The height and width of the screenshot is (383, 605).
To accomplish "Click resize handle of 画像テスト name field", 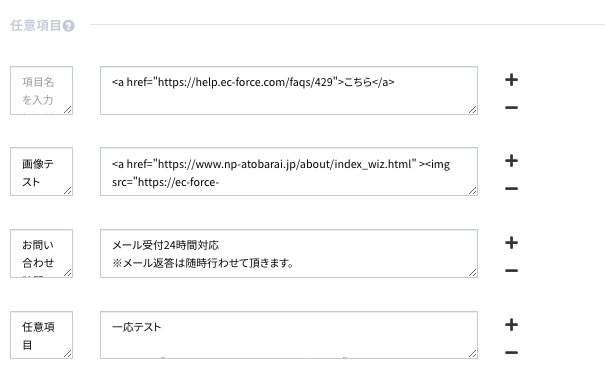I will (x=68, y=191).
